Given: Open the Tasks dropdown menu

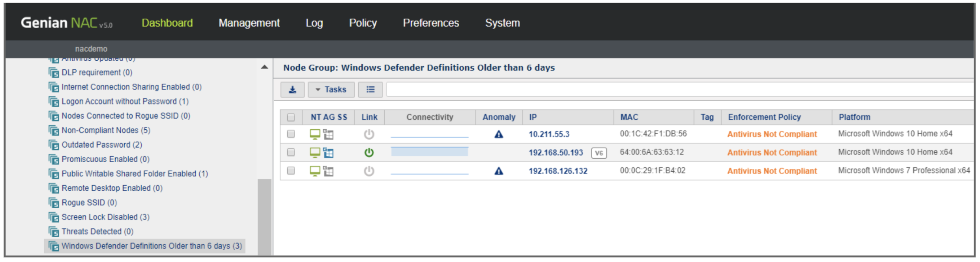Looking at the screenshot, I should [331, 90].
